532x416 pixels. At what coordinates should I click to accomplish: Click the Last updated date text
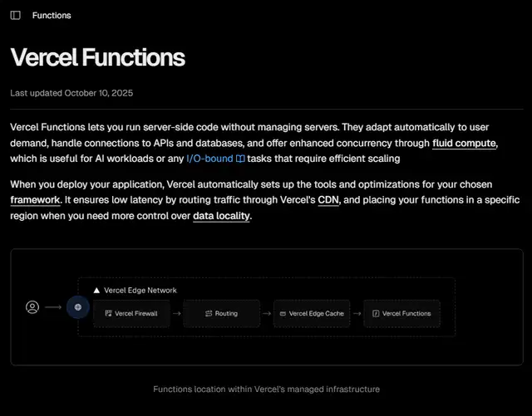point(71,93)
